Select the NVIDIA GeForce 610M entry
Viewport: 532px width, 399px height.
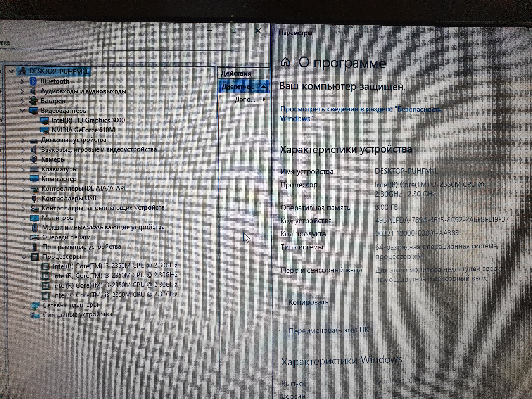[83, 130]
